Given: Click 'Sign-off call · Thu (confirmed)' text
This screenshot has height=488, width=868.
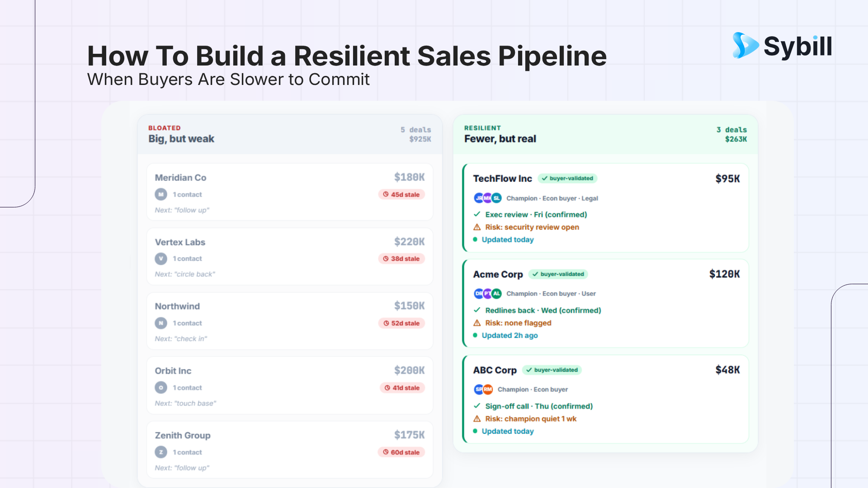Looking at the screenshot, I should point(539,406).
